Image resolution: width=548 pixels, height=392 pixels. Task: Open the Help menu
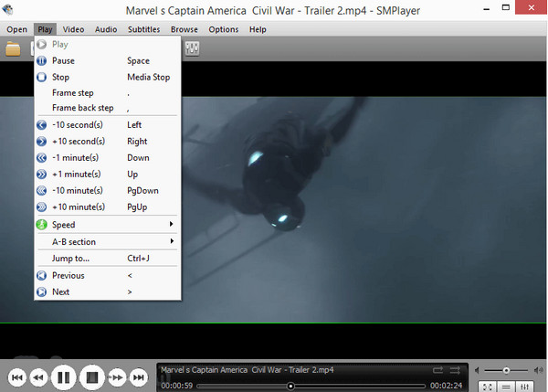pyautogui.click(x=258, y=29)
